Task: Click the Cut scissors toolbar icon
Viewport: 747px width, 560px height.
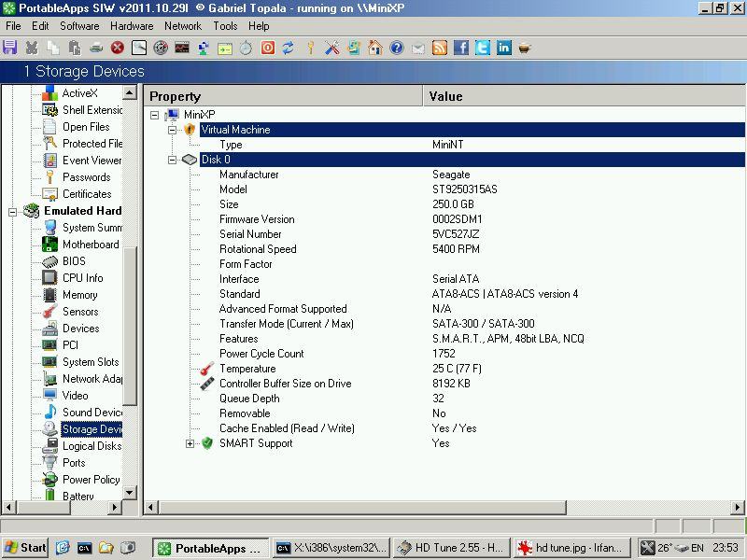Action: tap(32, 48)
